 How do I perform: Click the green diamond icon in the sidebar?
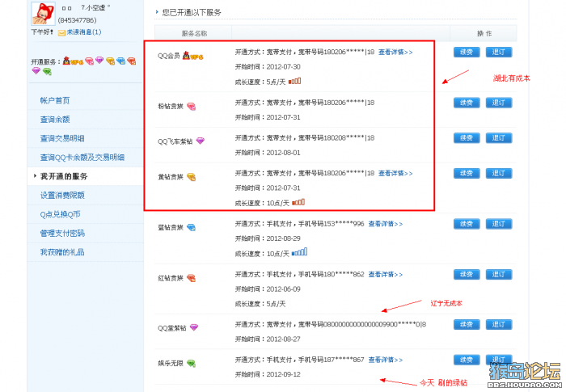click(x=47, y=71)
